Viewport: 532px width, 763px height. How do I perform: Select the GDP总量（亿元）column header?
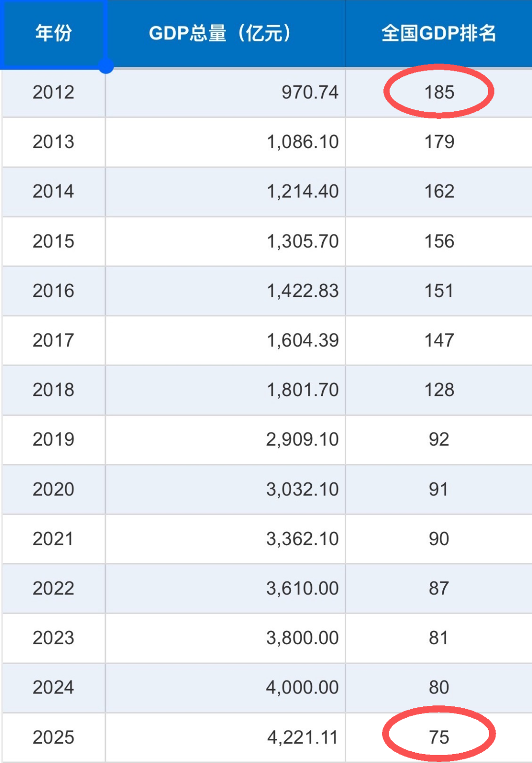[226, 33]
